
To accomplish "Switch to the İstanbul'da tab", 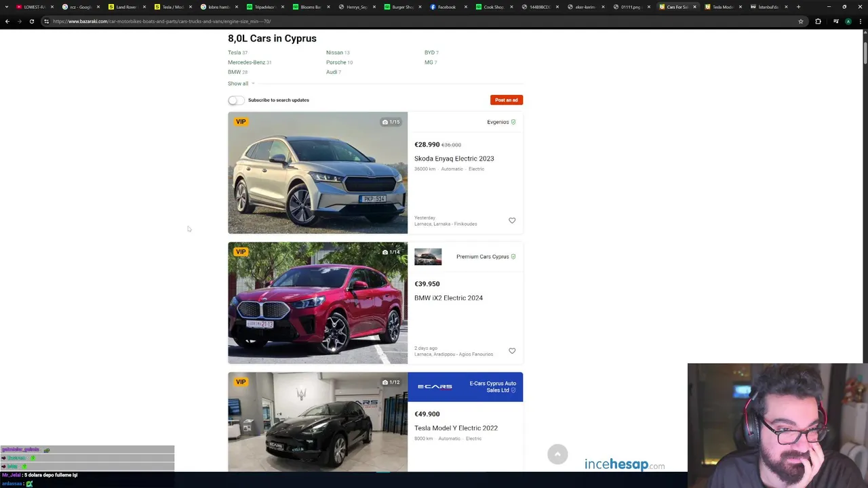I will (x=768, y=7).
